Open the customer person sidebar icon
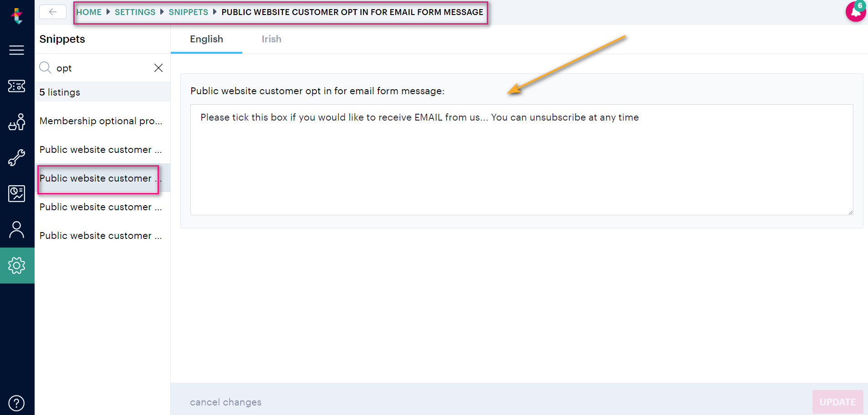 [x=17, y=230]
